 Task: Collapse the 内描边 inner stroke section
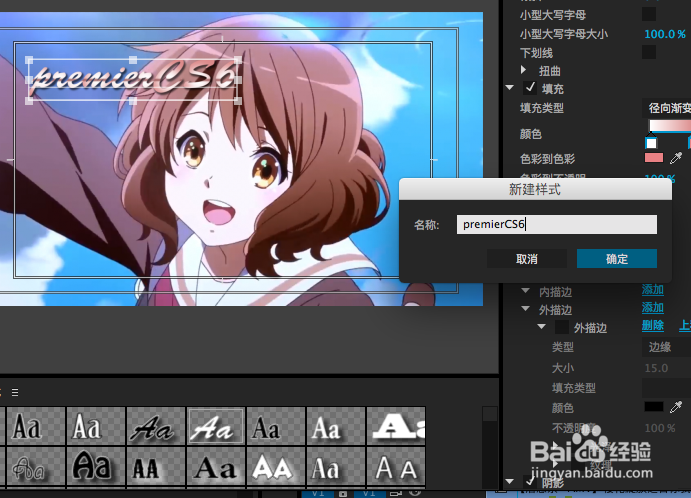click(x=525, y=290)
